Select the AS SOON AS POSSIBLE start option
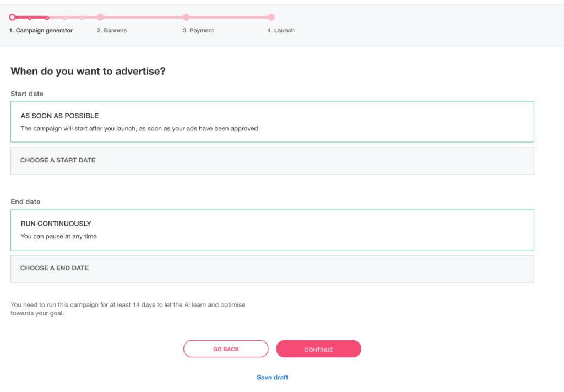 point(272,122)
